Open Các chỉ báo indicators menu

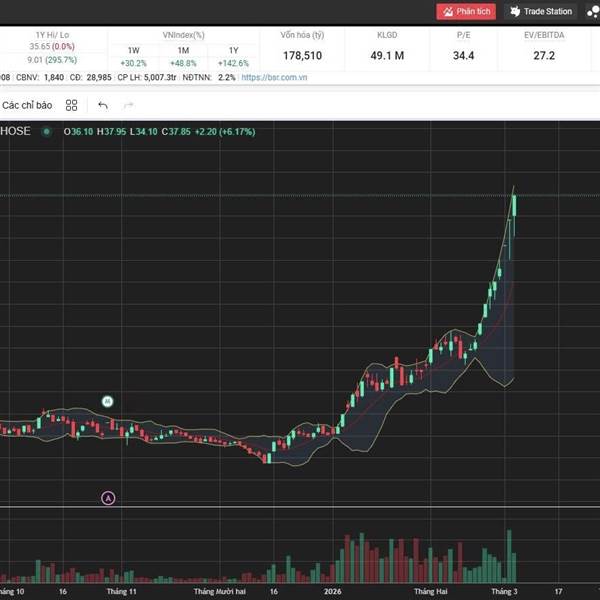click(27, 105)
